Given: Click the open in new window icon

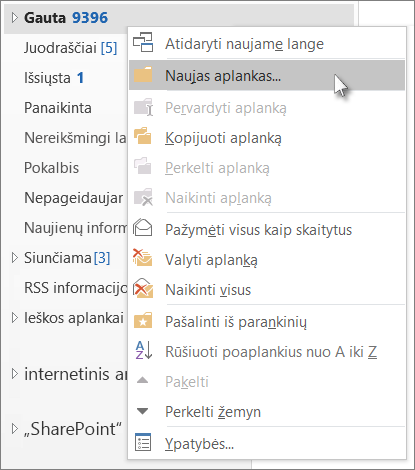Looking at the screenshot, I should click(x=143, y=42).
